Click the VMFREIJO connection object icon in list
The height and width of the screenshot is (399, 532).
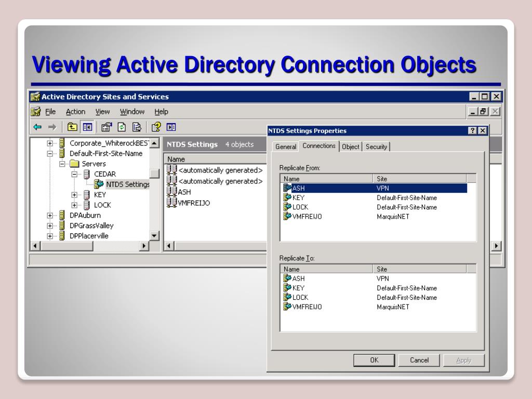click(x=171, y=203)
